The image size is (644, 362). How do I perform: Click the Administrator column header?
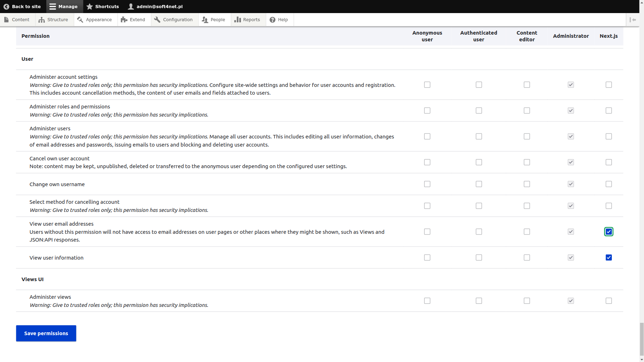coord(571,36)
